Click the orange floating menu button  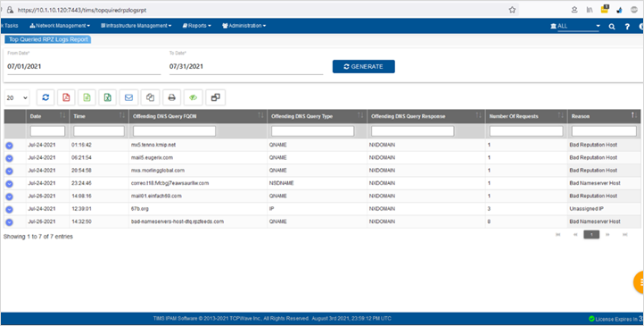pyautogui.click(x=639, y=282)
